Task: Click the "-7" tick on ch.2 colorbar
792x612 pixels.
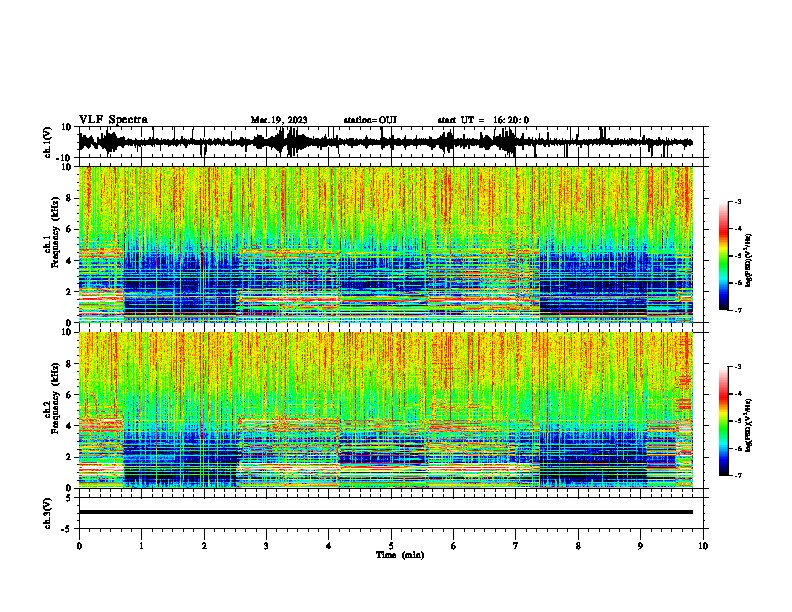Action: point(737,475)
